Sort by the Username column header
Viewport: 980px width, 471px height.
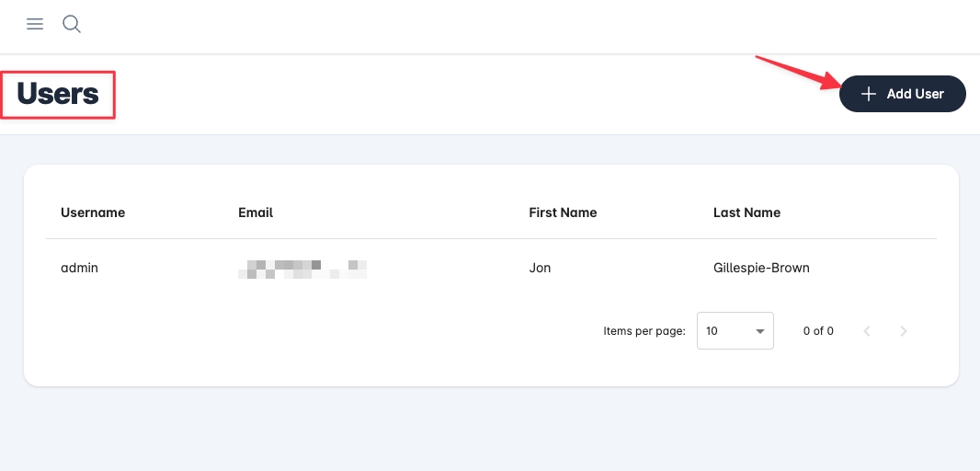click(x=93, y=213)
